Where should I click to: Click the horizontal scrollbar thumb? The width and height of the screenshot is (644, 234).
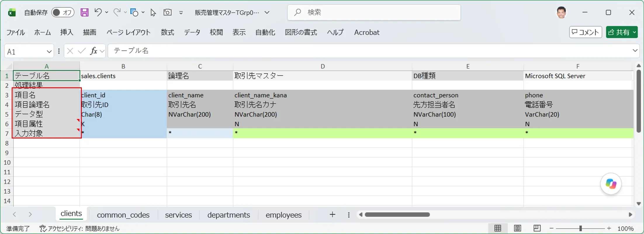397,215
